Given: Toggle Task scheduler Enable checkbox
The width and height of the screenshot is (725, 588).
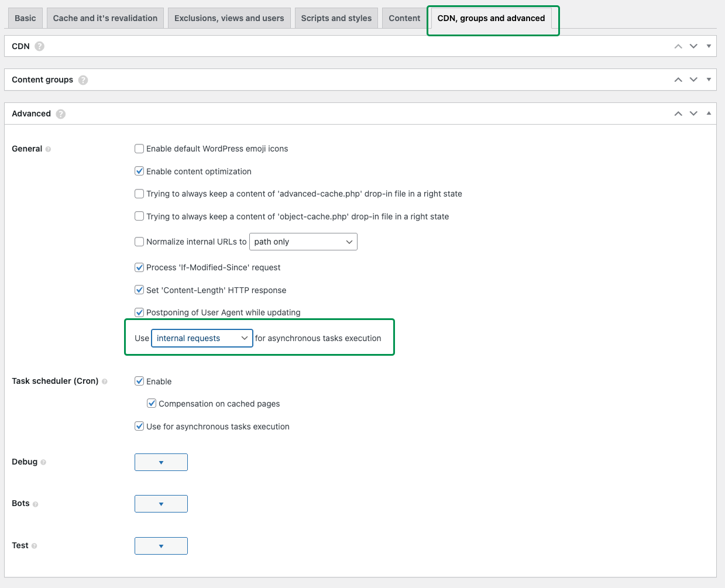Looking at the screenshot, I should [139, 381].
